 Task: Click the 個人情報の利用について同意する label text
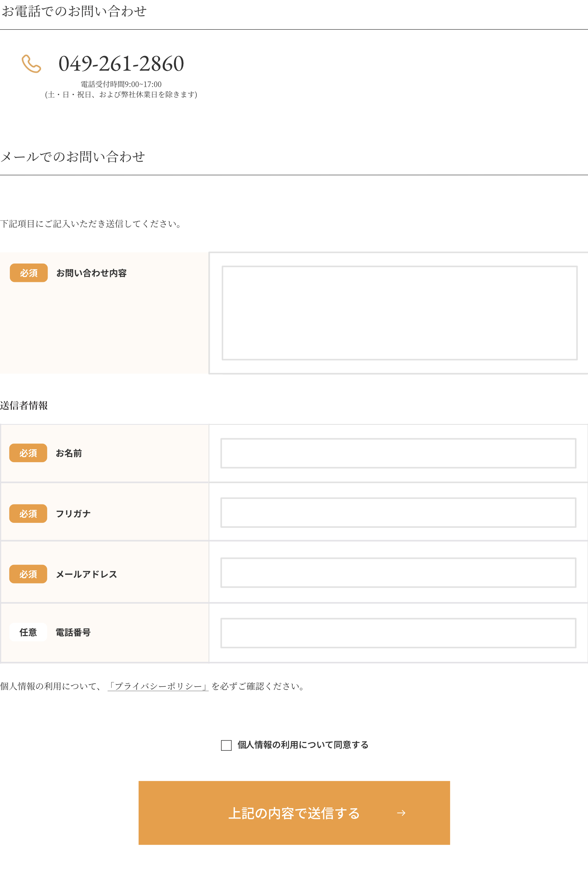pos(302,745)
